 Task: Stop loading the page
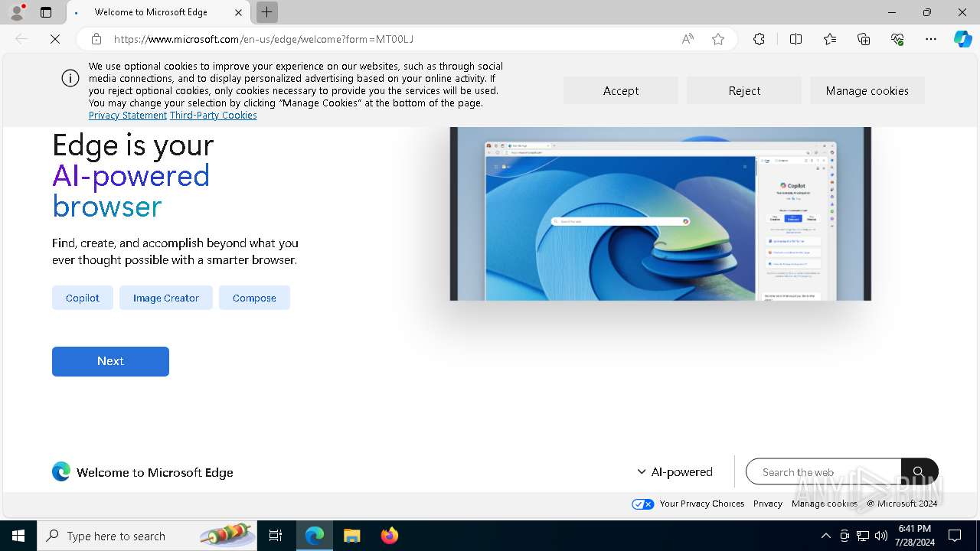click(x=55, y=39)
